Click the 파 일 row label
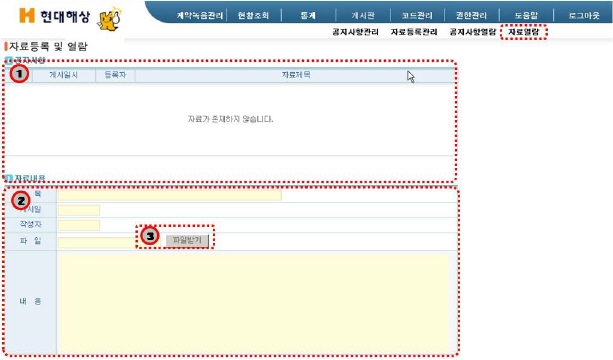This screenshot has height=360, width=613. [30, 240]
